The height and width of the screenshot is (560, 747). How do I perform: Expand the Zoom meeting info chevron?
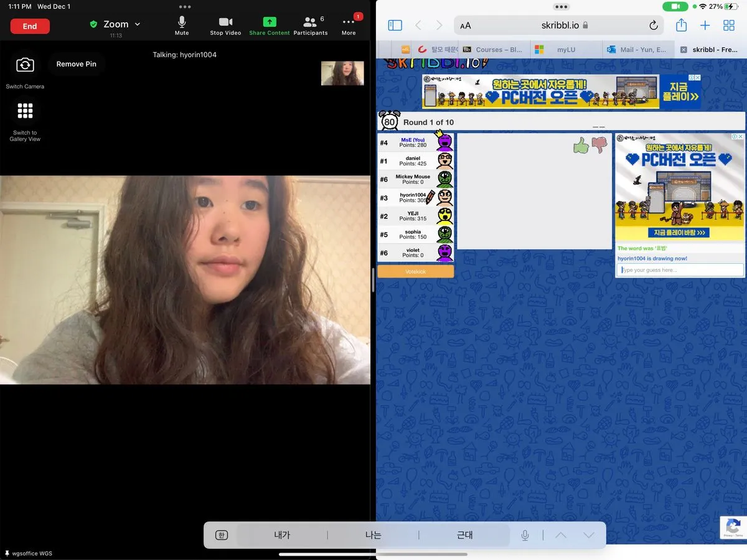click(x=138, y=24)
